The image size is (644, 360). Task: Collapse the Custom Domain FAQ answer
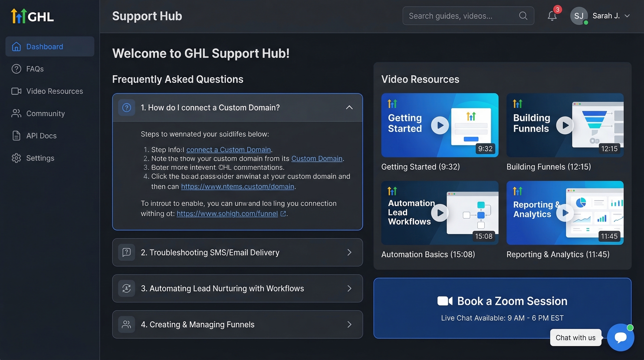pyautogui.click(x=349, y=107)
